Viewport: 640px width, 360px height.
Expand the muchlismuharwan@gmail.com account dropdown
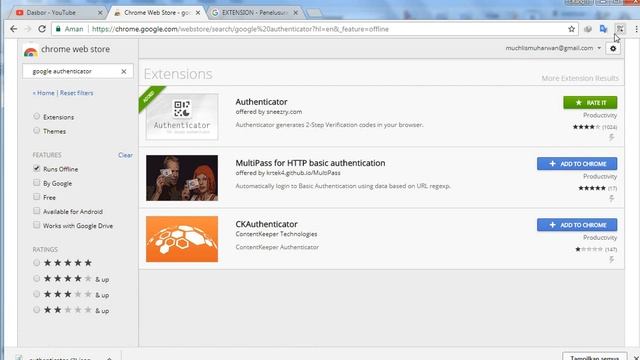point(599,48)
